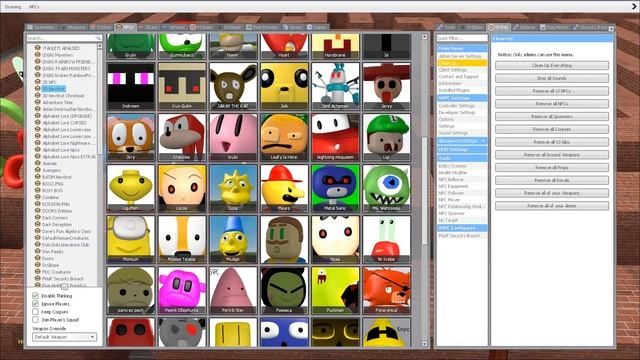
Task: Pick the yellow bear Jek NPC icon
Action: 284,86
